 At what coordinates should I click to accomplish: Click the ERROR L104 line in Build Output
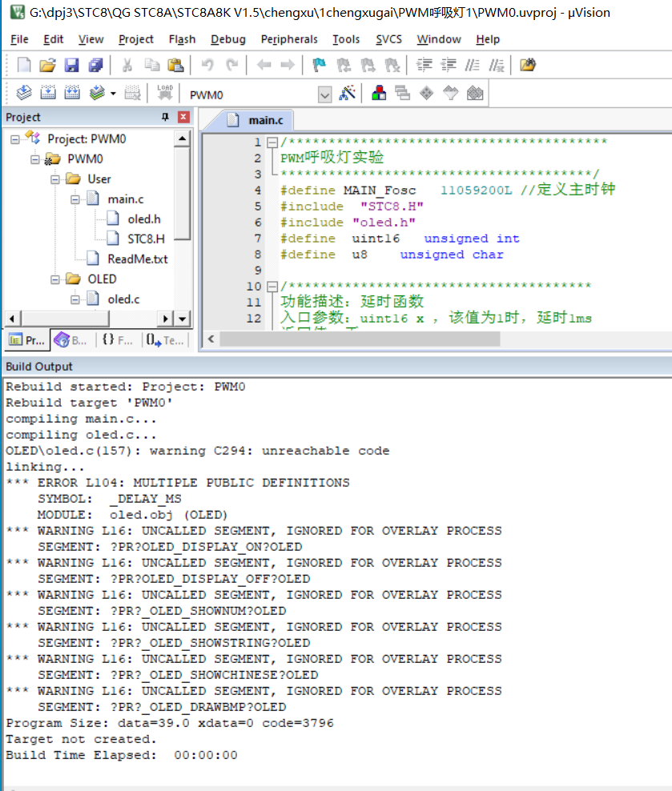coord(178,483)
